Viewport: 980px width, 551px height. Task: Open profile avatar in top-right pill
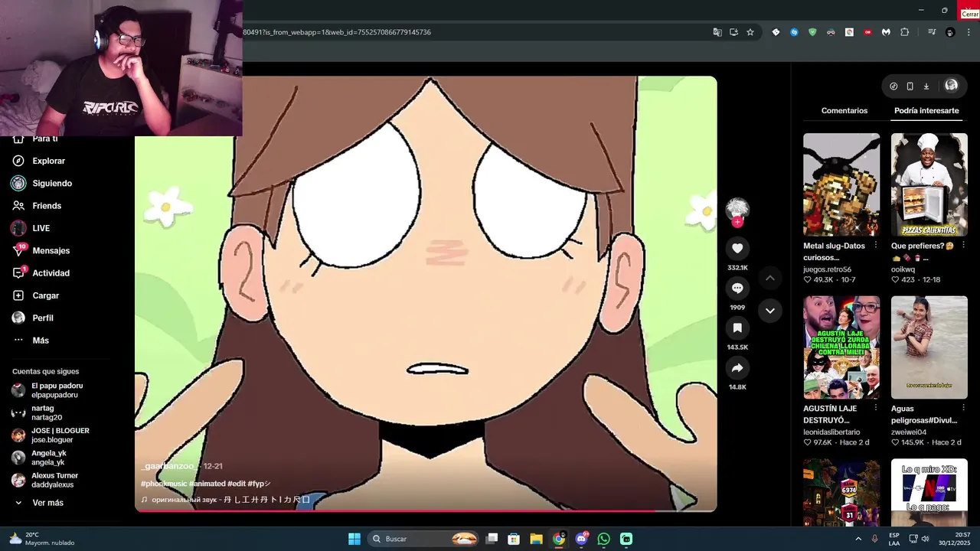[951, 86]
